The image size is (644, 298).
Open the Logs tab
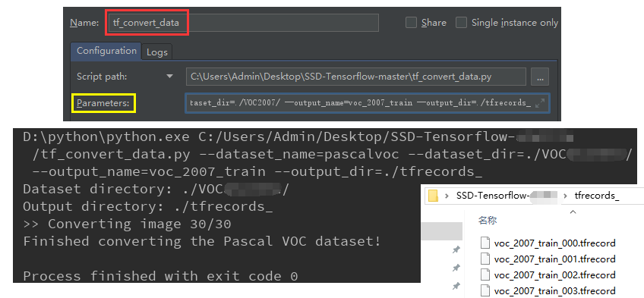157,52
